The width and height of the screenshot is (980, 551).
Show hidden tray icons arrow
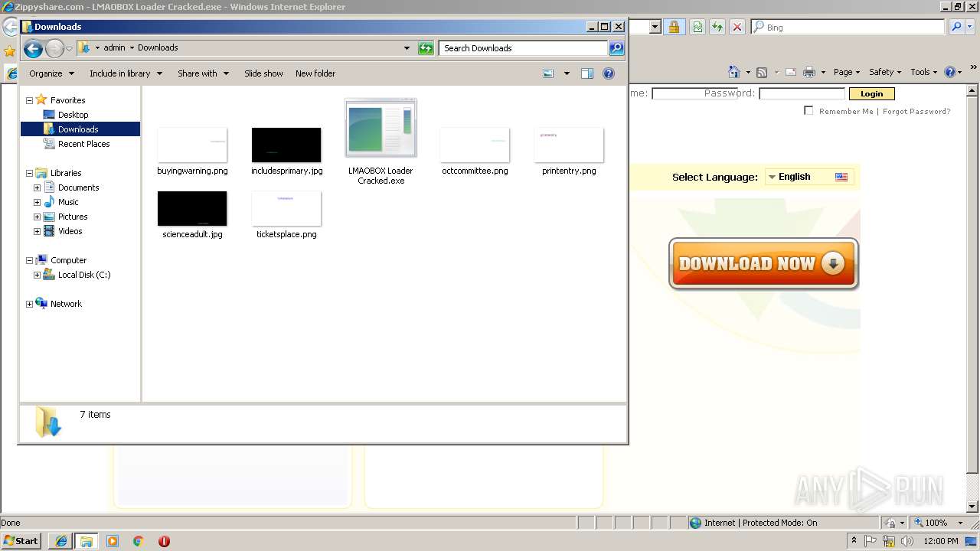click(x=854, y=541)
